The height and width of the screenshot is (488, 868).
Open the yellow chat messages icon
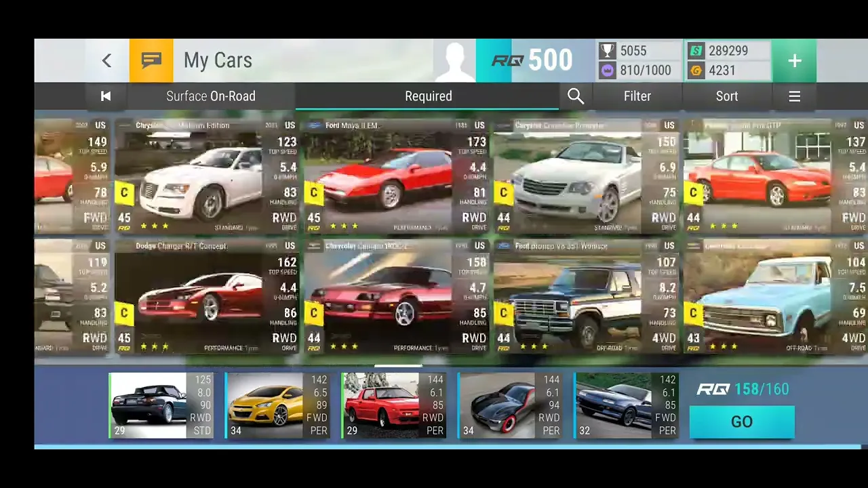click(x=151, y=60)
